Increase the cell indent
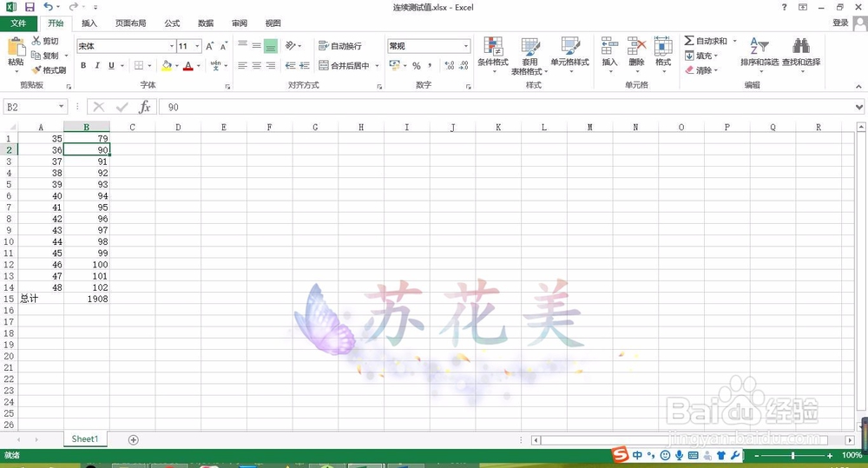 tap(304, 65)
